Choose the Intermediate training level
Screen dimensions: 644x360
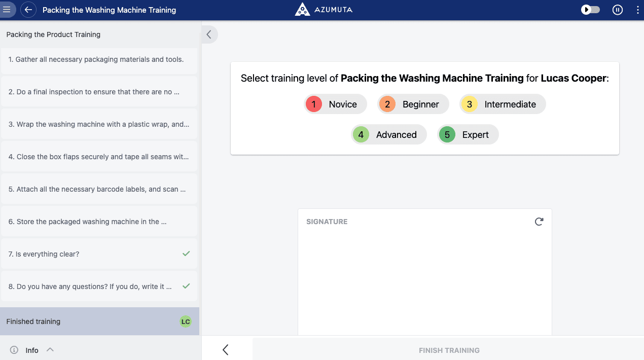(x=503, y=104)
